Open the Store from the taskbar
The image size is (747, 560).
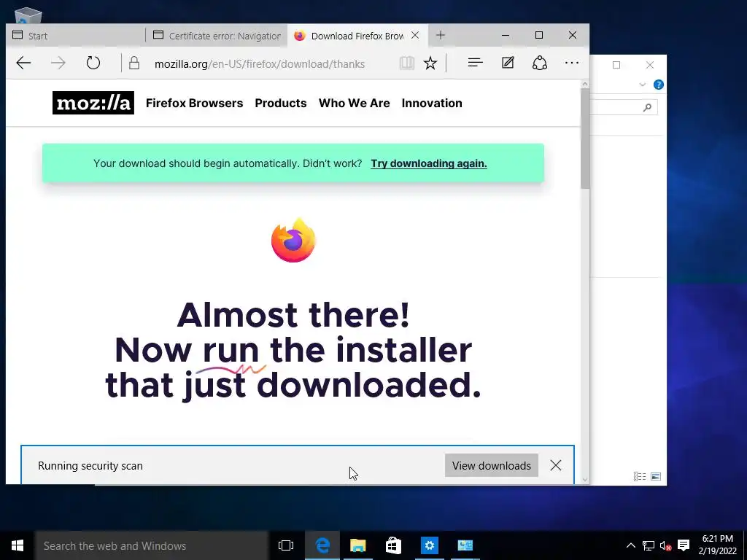click(x=393, y=545)
